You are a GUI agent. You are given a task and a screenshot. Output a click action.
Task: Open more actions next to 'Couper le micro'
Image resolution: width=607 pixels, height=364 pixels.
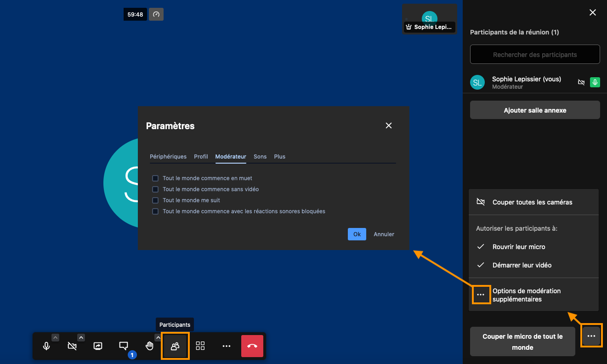(x=591, y=336)
